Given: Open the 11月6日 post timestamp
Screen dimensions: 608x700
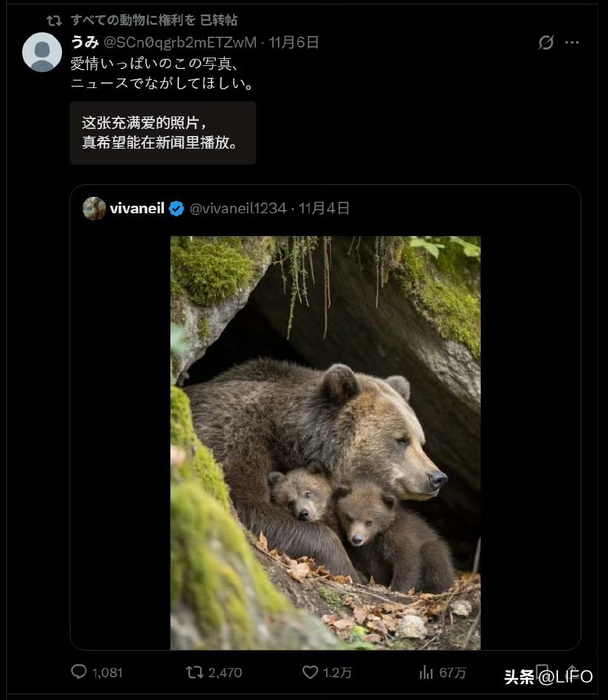Looking at the screenshot, I should 293,42.
